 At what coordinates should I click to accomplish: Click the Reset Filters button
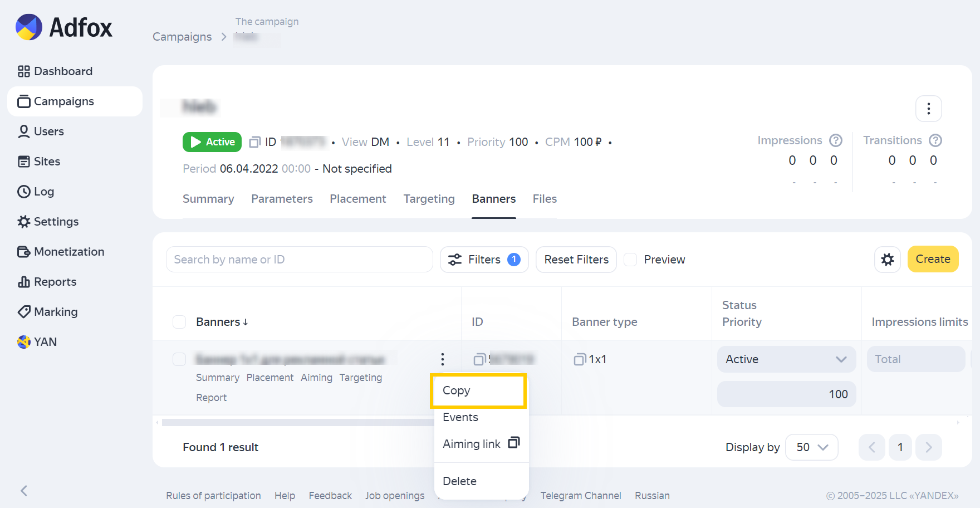point(576,260)
